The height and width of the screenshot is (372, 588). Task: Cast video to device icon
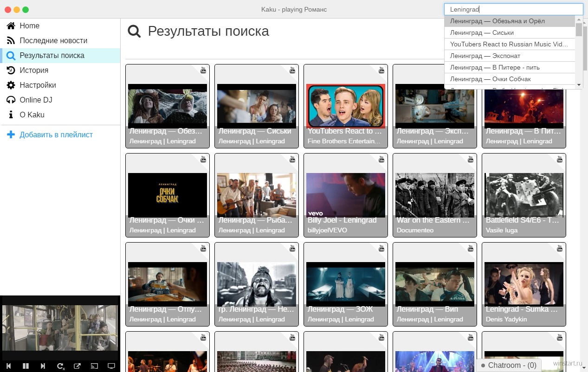(x=94, y=366)
